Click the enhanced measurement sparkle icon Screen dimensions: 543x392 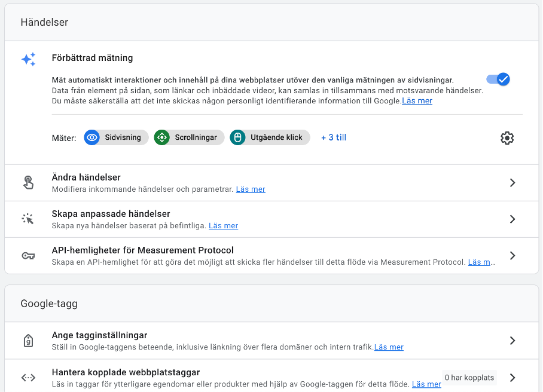coord(28,59)
